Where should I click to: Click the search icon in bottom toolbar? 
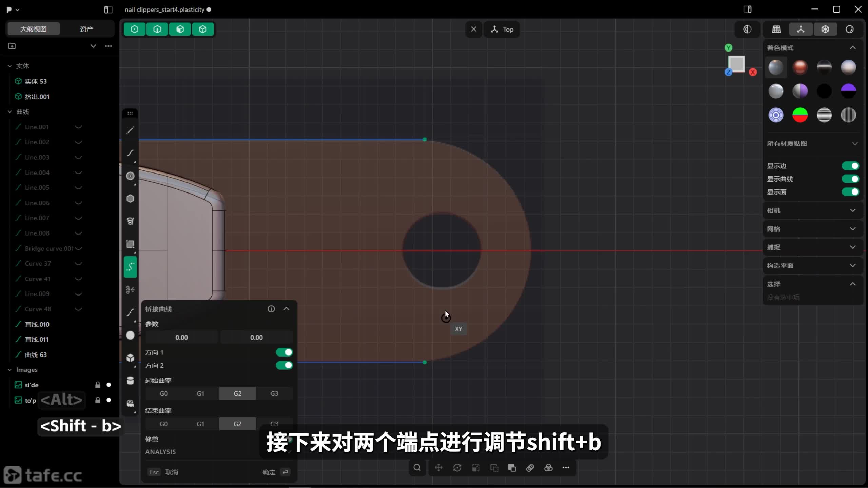coord(417,468)
